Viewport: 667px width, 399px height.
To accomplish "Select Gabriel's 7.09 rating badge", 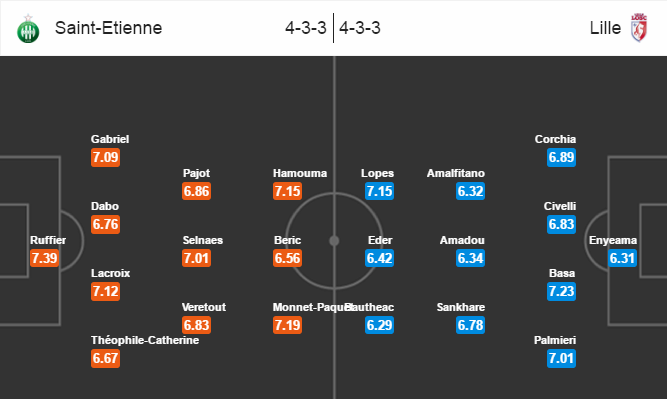I will click(105, 157).
